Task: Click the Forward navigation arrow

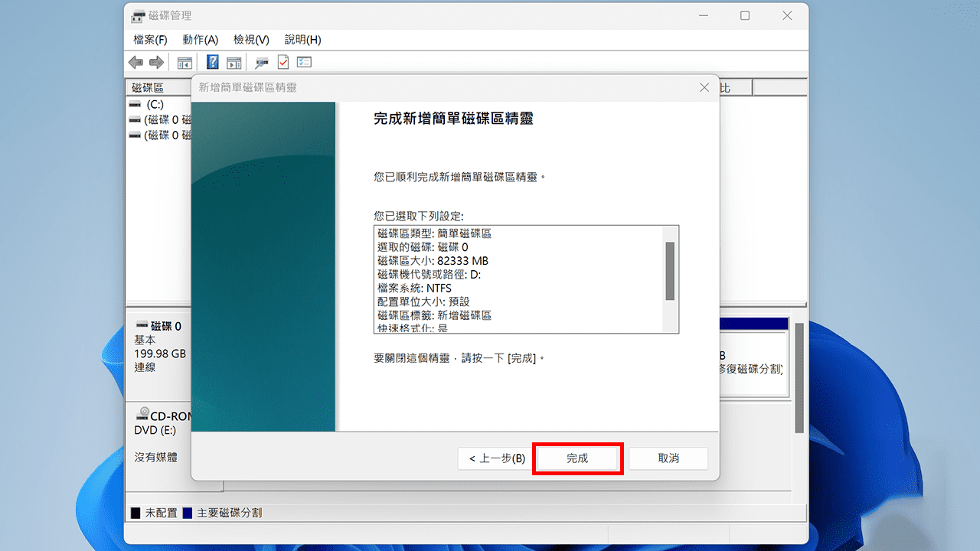Action: click(x=157, y=62)
